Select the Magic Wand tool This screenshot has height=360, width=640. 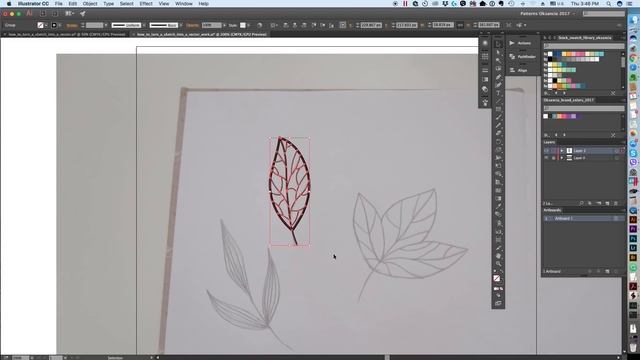coord(498,60)
